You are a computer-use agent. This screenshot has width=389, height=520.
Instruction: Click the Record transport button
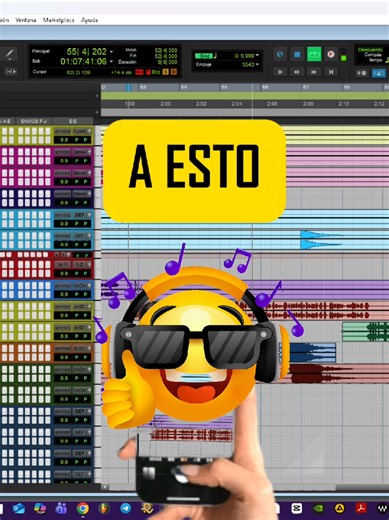coord(330,54)
